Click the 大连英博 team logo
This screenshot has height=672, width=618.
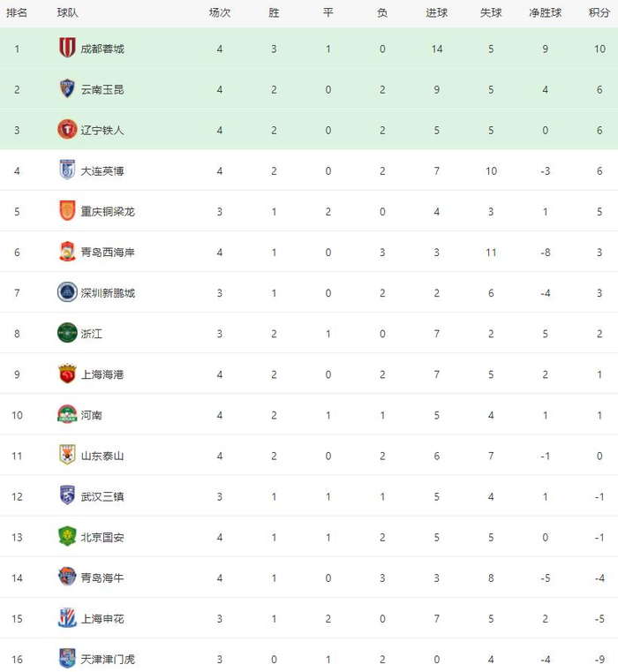(x=67, y=170)
